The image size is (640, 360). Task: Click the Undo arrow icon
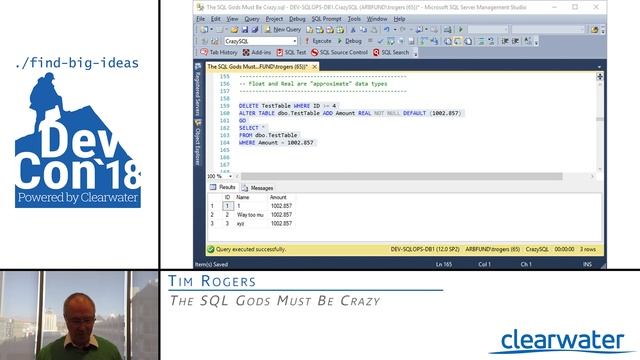click(386, 29)
